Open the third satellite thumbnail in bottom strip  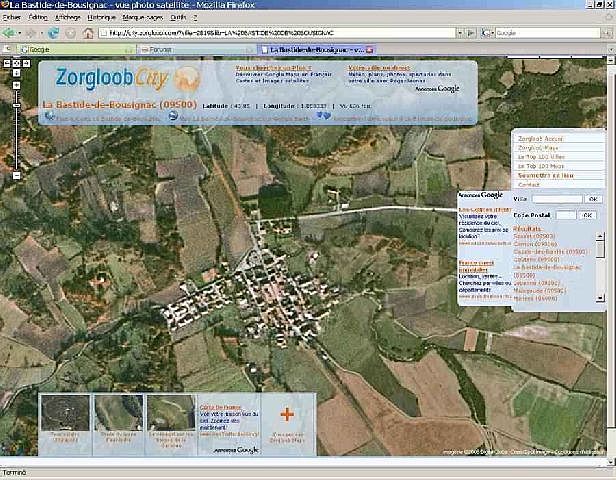pyautogui.click(x=171, y=413)
